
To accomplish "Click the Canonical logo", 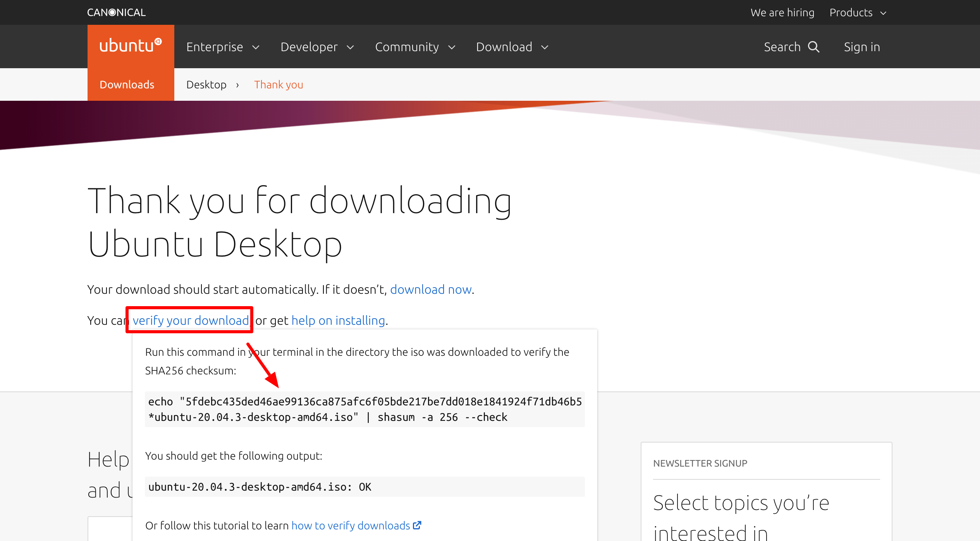I will [x=116, y=12].
